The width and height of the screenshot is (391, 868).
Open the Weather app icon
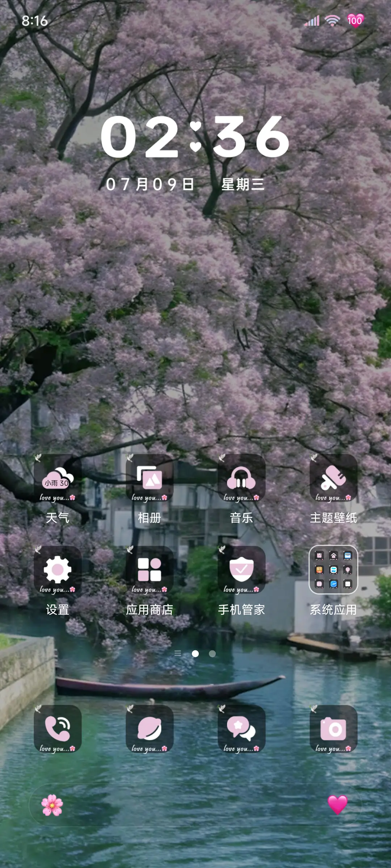click(x=58, y=478)
